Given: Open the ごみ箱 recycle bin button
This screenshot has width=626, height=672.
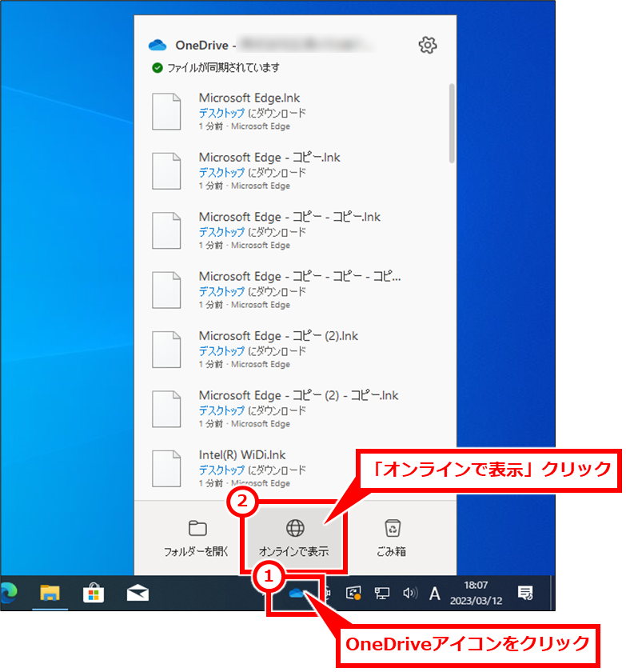Looking at the screenshot, I should point(392,538).
